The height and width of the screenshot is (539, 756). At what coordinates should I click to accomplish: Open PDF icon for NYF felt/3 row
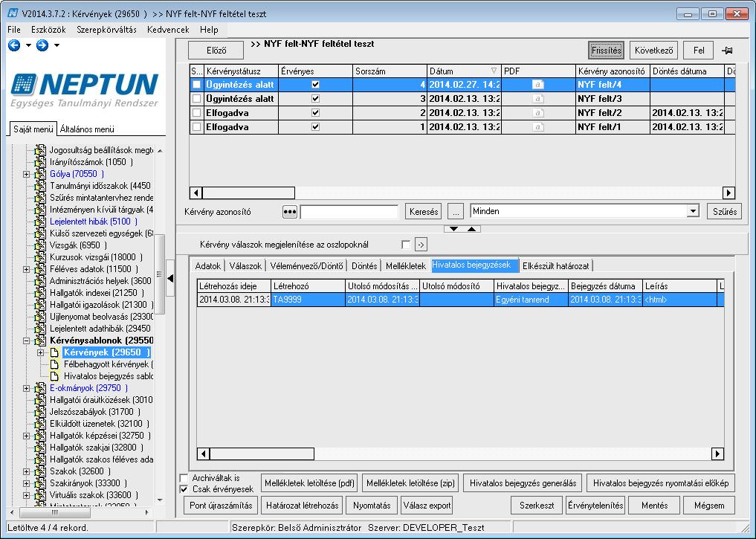[x=538, y=99]
